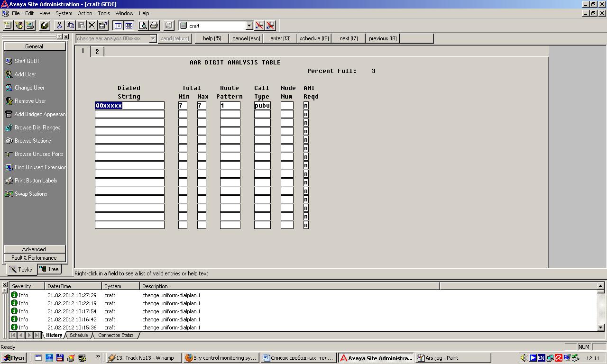
Task: Switch to page tab 2
Action: click(x=97, y=52)
